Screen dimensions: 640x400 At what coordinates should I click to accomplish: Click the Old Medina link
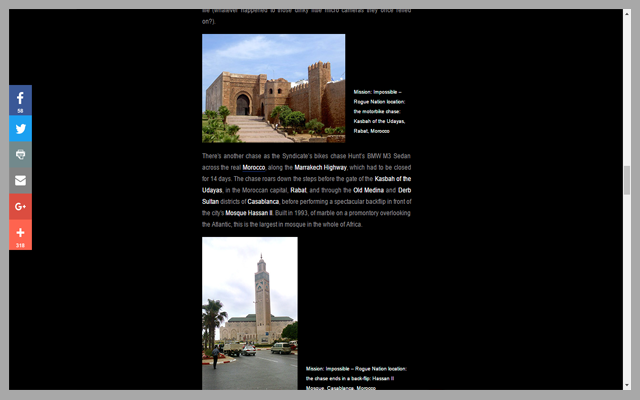370,190
